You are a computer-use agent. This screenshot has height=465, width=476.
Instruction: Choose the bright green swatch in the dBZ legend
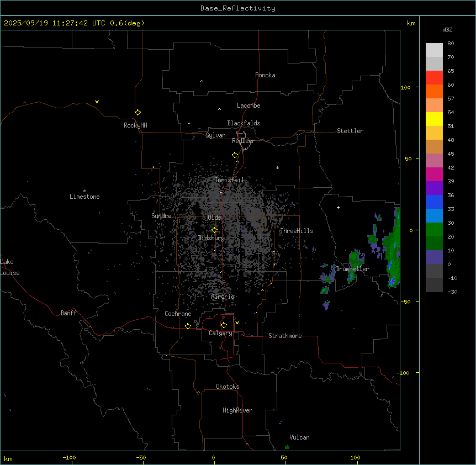[x=434, y=229]
